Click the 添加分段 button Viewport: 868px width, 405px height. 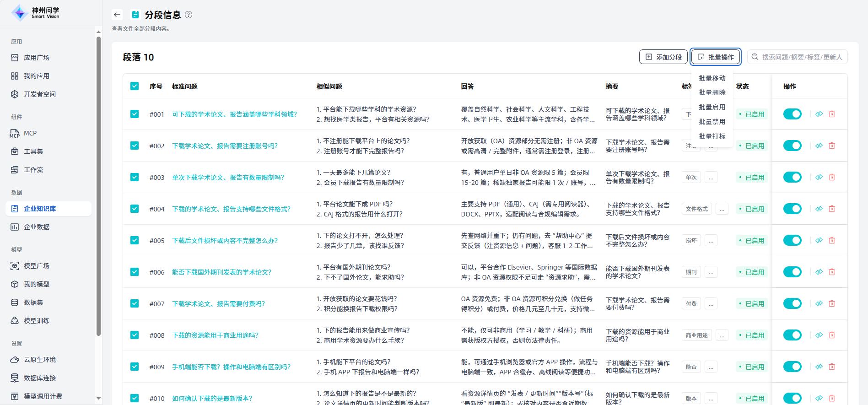(x=663, y=57)
